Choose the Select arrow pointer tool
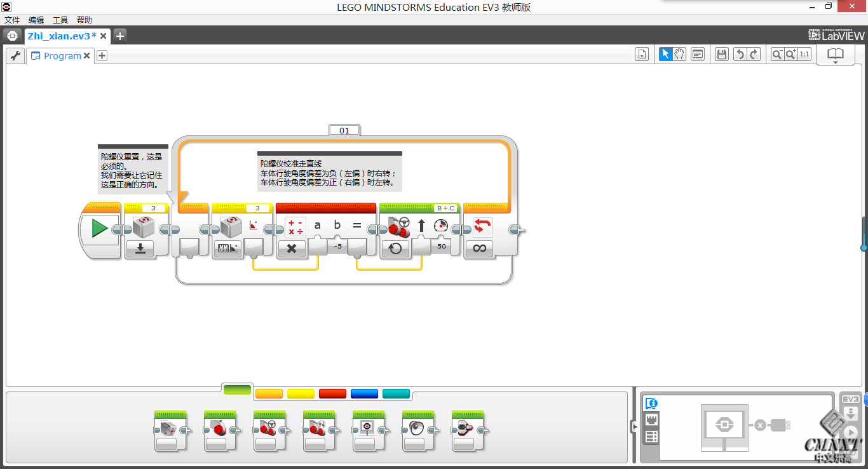868x469 pixels. [665, 55]
